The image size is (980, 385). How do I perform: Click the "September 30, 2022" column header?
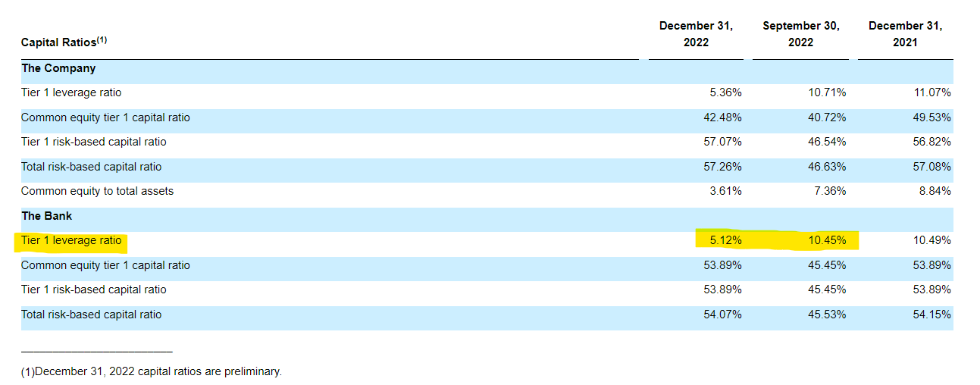point(800,34)
